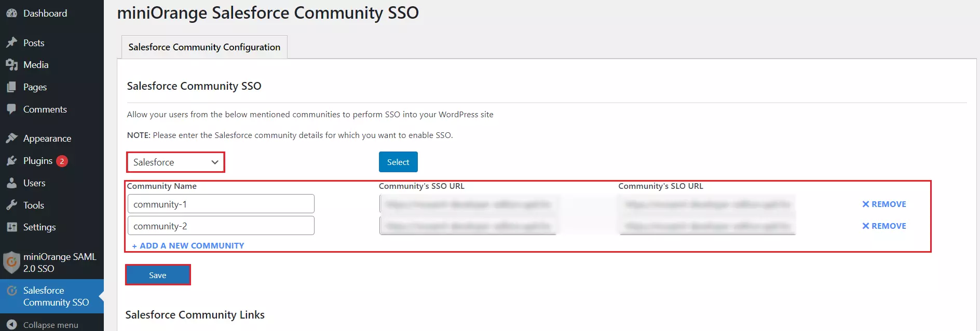The width and height of the screenshot is (980, 331).
Task: Click the Salesforce Community SSO menu icon
Action: [11, 291]
